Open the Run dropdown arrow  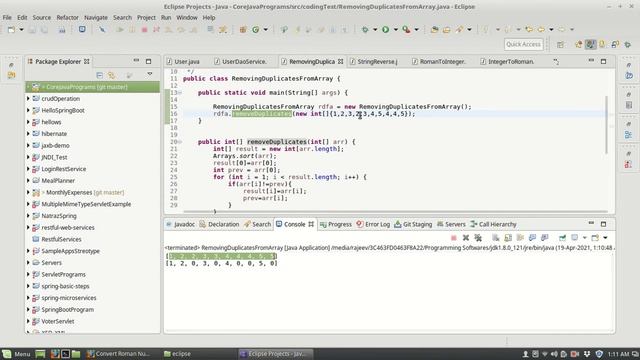[395, 29]
